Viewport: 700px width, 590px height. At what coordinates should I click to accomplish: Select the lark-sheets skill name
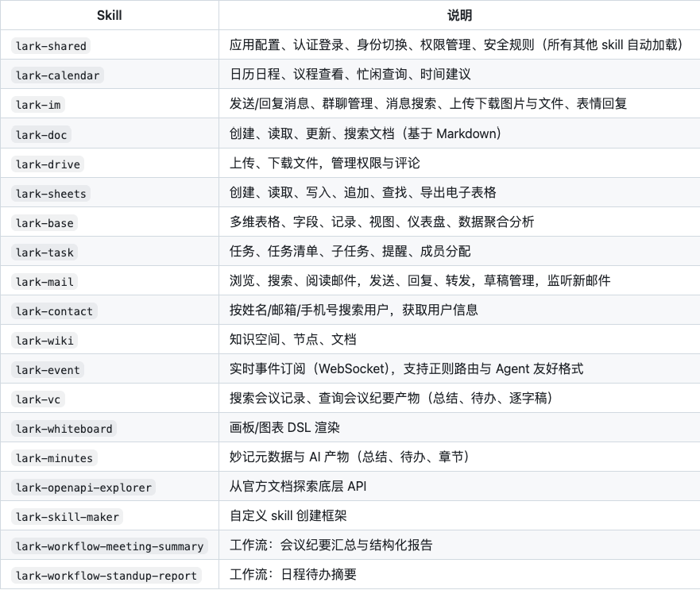[x=51, y=193]
